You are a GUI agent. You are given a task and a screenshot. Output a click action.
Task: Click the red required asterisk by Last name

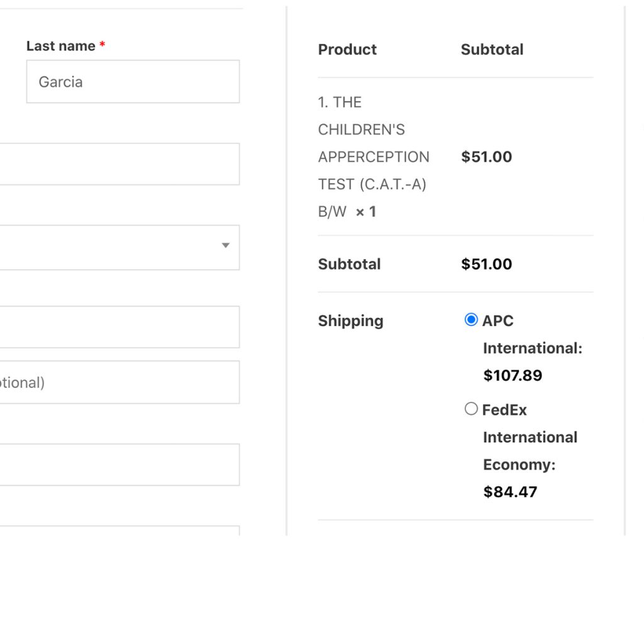[103, 45]
